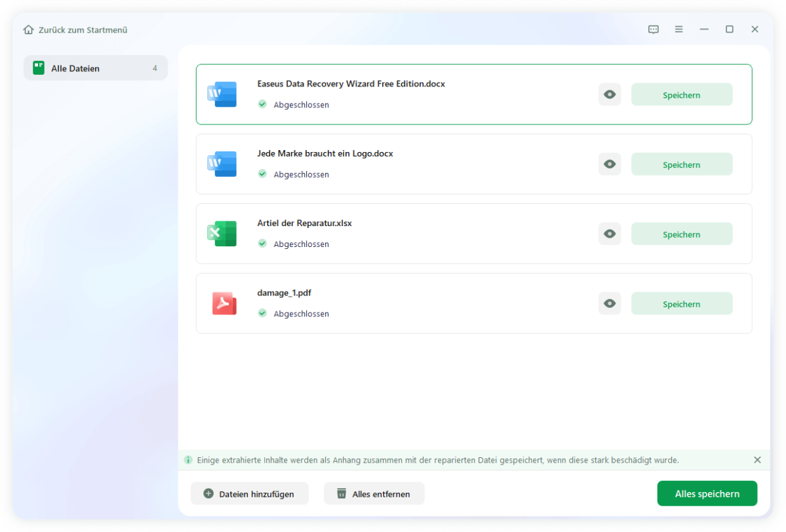The width and height of the screenshot is (786, 532).
Task: Preview the repaired damage_1.pdf file
Action: [x=609, y=303]
